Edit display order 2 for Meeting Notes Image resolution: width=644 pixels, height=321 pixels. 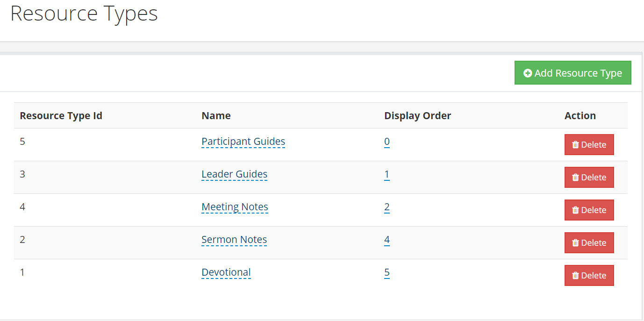tap(386, 207)
